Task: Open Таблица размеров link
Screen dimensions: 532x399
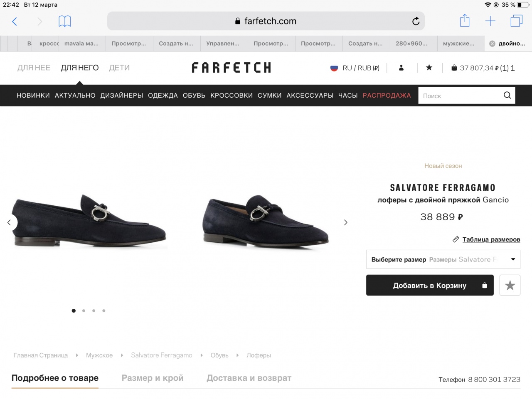Action: pos(491,239)
